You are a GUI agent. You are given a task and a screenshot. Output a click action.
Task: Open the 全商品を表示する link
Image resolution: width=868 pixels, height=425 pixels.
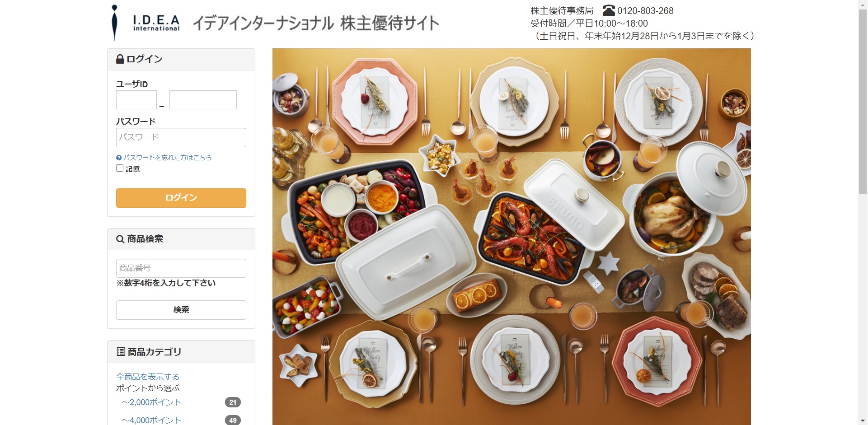(148, 377)
